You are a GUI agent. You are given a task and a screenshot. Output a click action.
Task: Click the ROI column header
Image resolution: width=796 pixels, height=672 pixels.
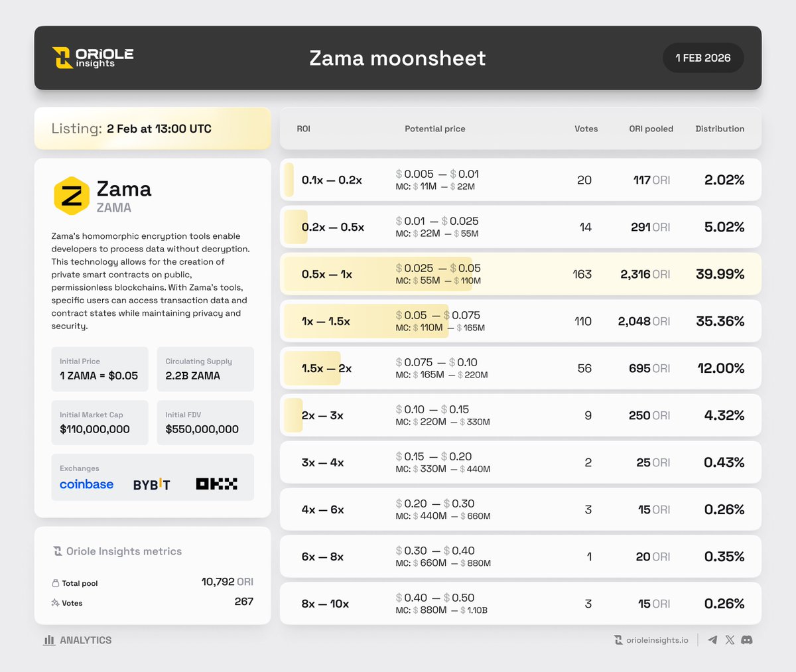[303, 129]
